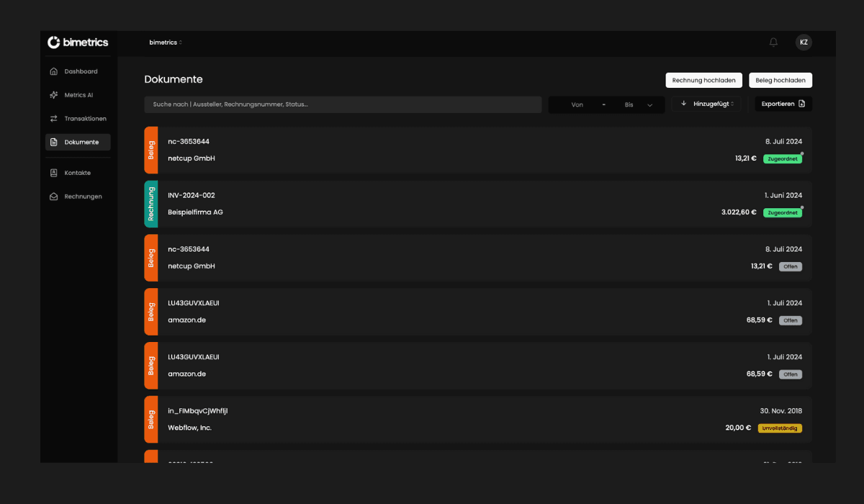Export documents with the Exportieren button
The width and height of the screenshot is (864, 504).
tap(783, 104)
